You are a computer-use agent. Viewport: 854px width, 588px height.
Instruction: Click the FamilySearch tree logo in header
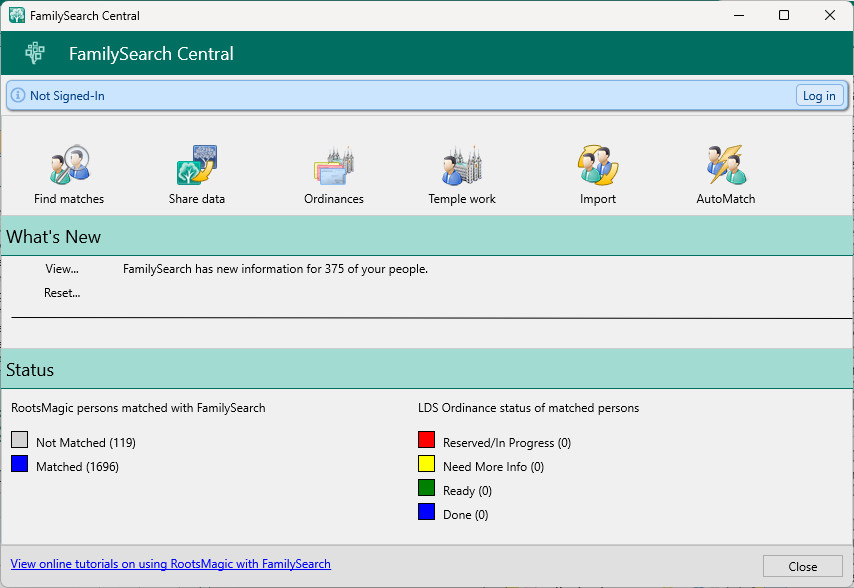(x=36, y=53)
